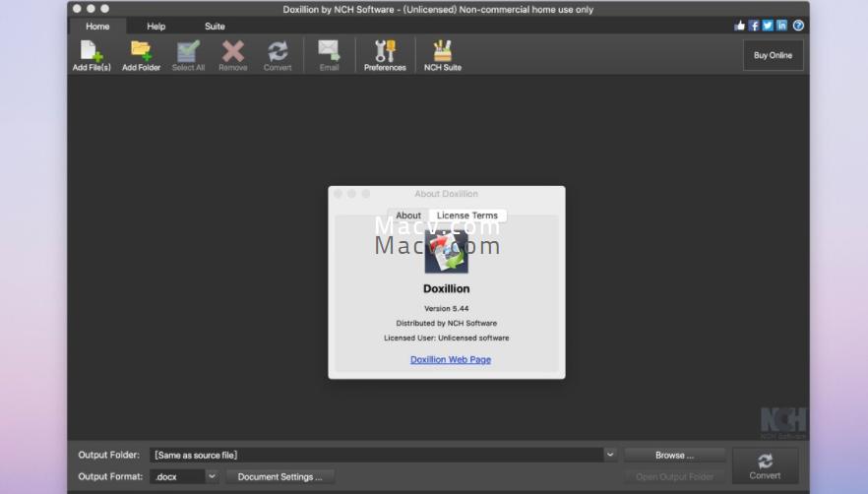The width and height of the screenshot is (868, 494).
Task: Click the Document Settings ... button
Action: click(279, 477)
